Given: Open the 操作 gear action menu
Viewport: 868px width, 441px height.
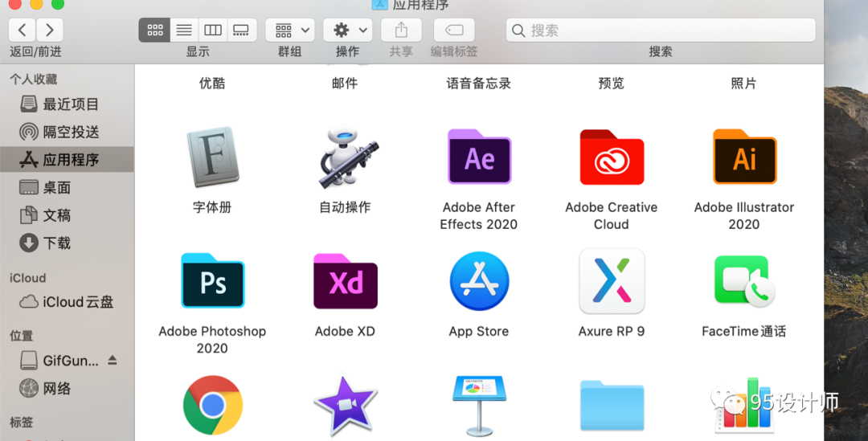Looking at the screenshot, I should tap(348, 30).
